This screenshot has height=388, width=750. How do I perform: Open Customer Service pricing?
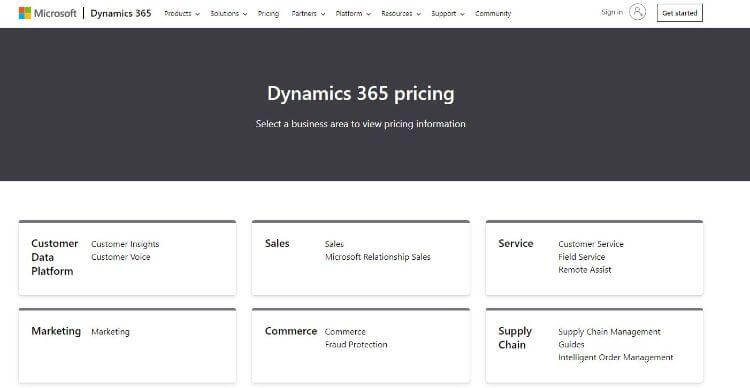[x=591, y=244]
